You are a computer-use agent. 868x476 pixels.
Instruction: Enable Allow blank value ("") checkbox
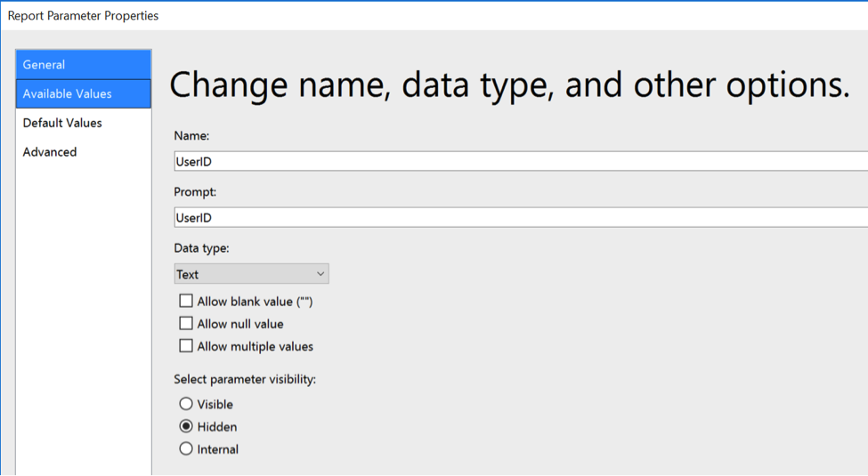click(186, 301)
